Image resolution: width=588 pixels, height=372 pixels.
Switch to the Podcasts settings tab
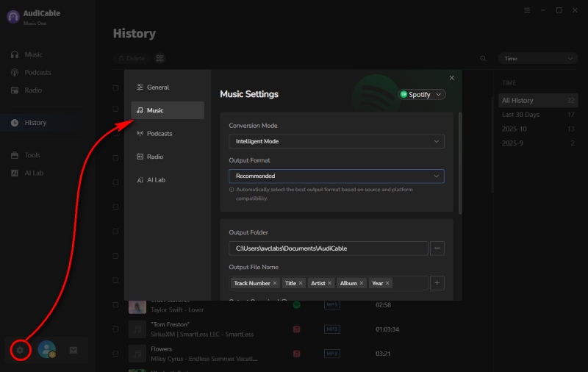pyautogui.click(x=159, y=134)
